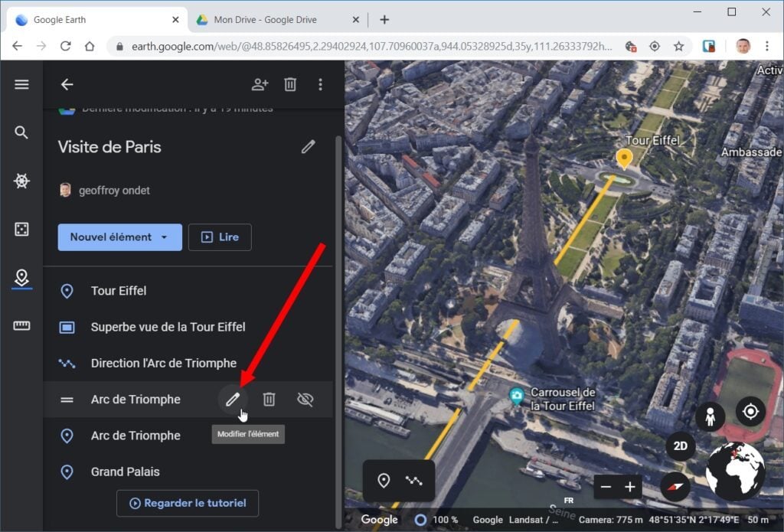The image size is (784, 532).
Task: Share project with add-person icon
Action: [260, 84]
